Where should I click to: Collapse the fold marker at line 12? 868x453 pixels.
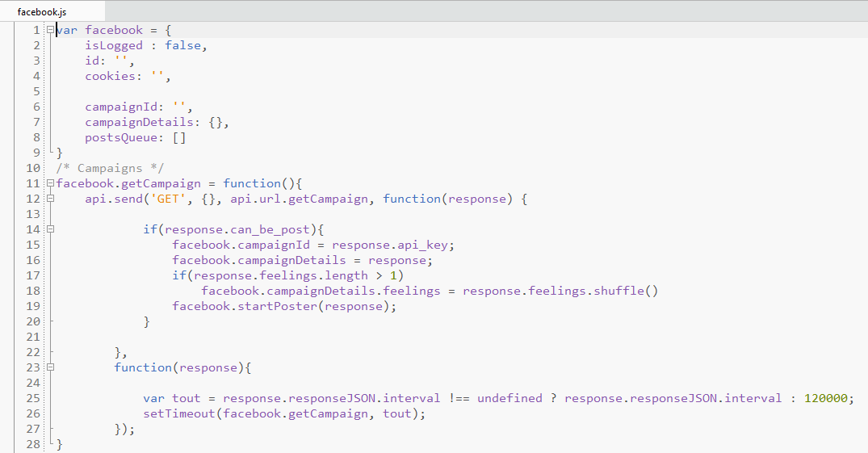click(x=50, y=199)
